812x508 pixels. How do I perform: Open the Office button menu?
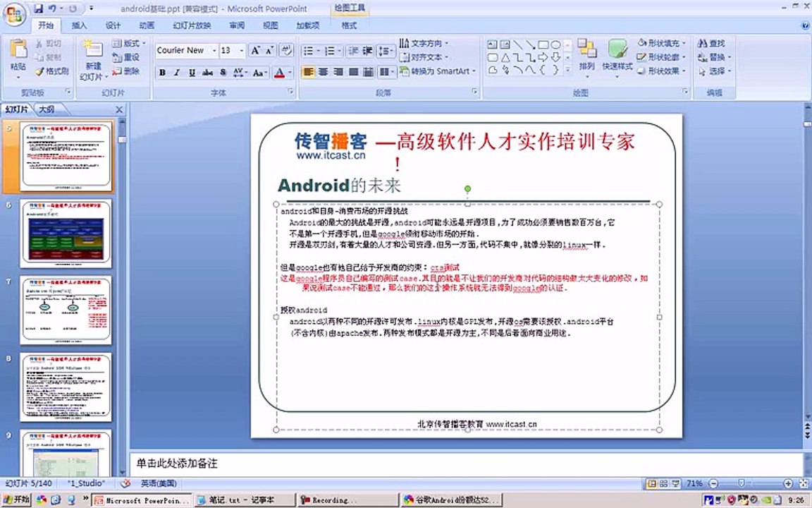click(x=15, y=15)
